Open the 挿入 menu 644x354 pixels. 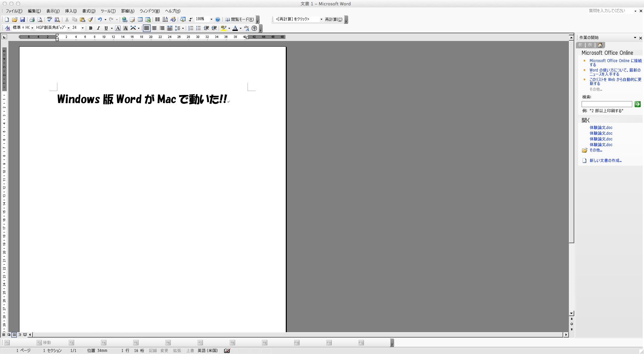(x=71, y=11)
